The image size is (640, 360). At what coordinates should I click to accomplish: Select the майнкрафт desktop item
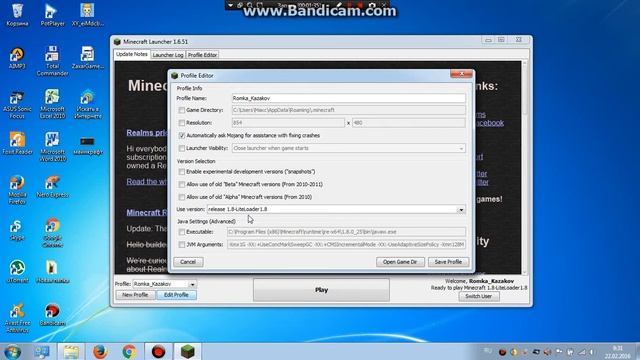[x=88, y=145]
